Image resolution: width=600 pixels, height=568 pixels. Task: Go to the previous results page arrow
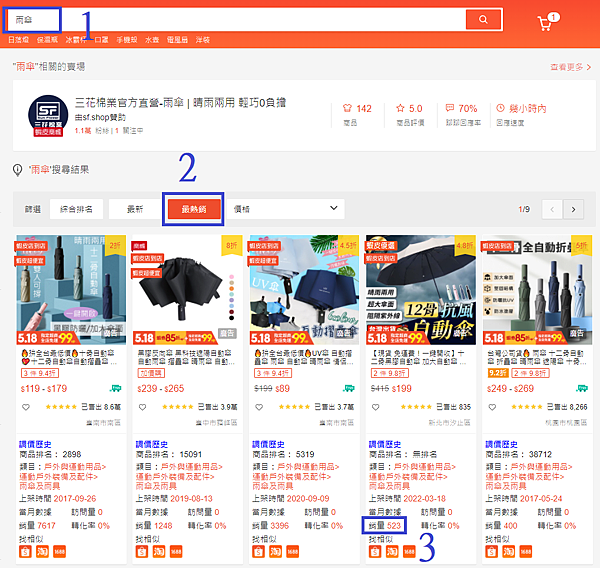coord(552,209)
